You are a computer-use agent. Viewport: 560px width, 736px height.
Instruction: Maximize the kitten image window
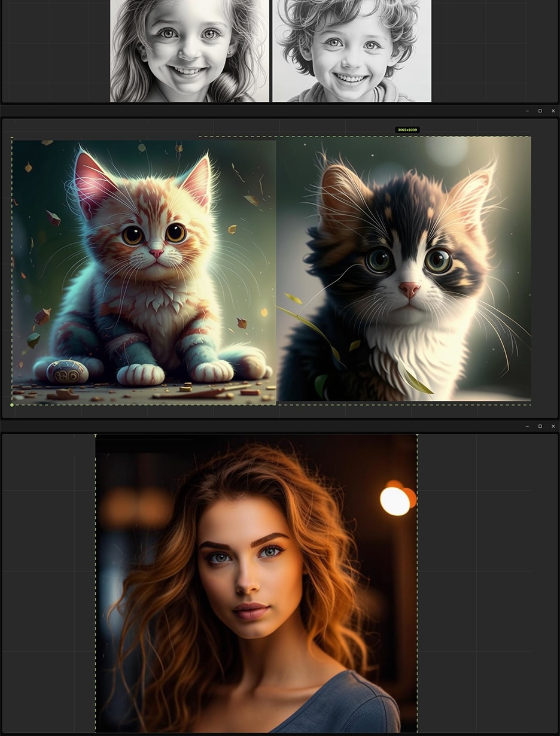[540, 111]
